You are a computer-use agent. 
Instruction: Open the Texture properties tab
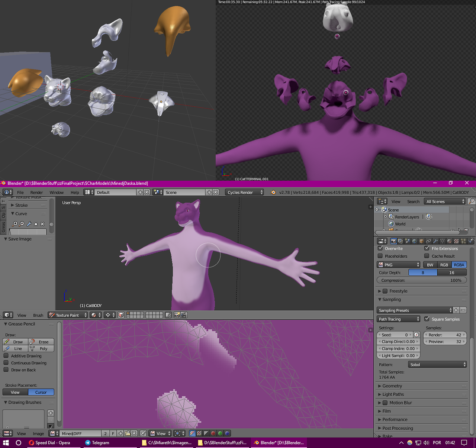click(x=457, y=241)
